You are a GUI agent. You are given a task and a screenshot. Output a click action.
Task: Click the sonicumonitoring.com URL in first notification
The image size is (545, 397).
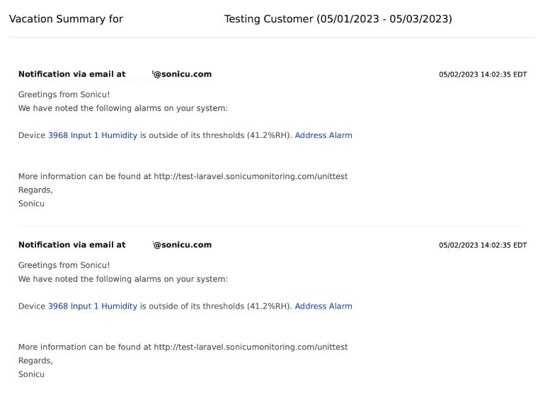[251, 176]
